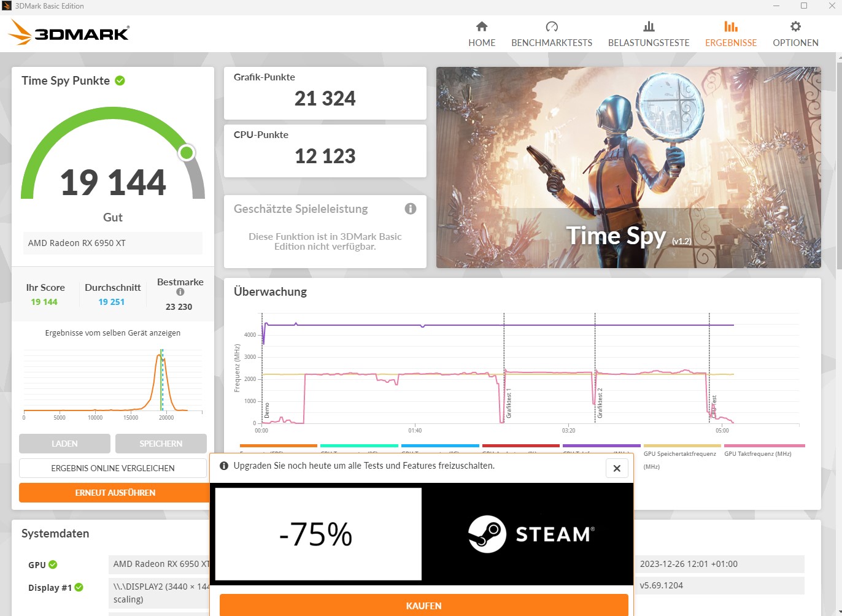Toggle the red GPU-Auslastung legend swatch

(521, 446)
